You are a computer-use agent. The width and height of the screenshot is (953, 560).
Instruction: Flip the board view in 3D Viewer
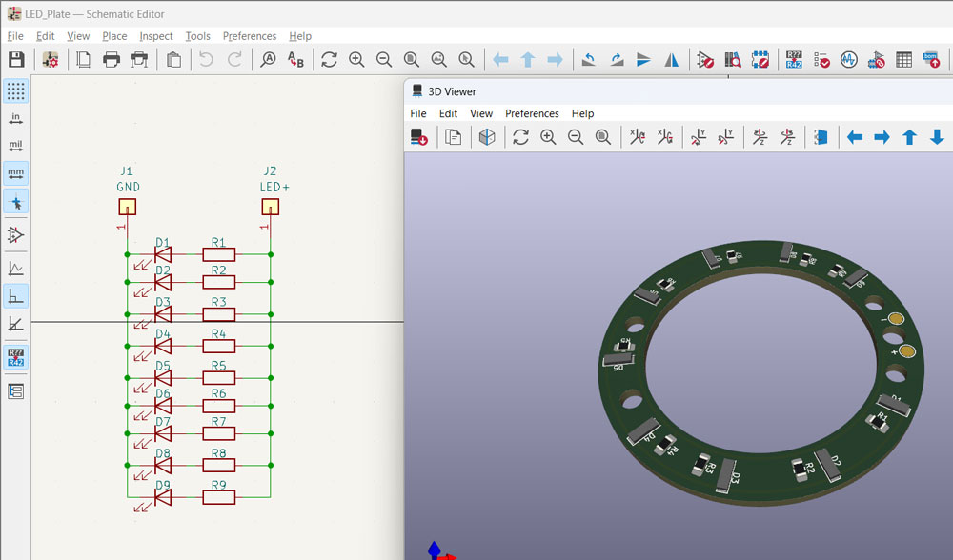coord(820,137)
